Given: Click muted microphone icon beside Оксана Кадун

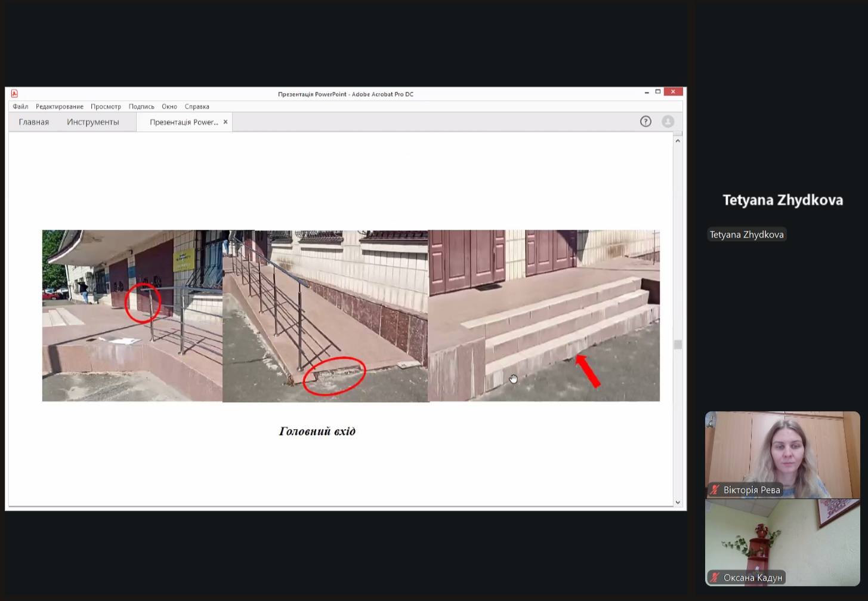Looking at the screenshot, I should pos(715,578).
